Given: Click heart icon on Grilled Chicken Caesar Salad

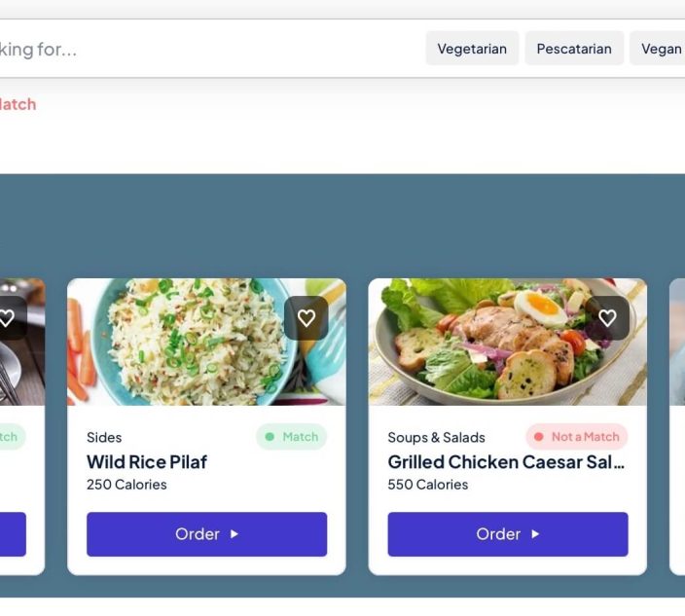Looking at the screenshot, I should 607,318.
